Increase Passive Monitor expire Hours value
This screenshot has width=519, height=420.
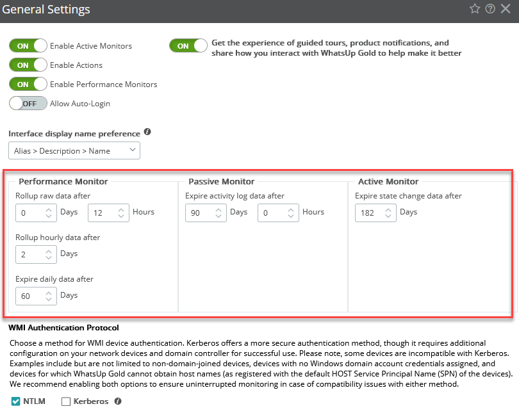point(291,209)
